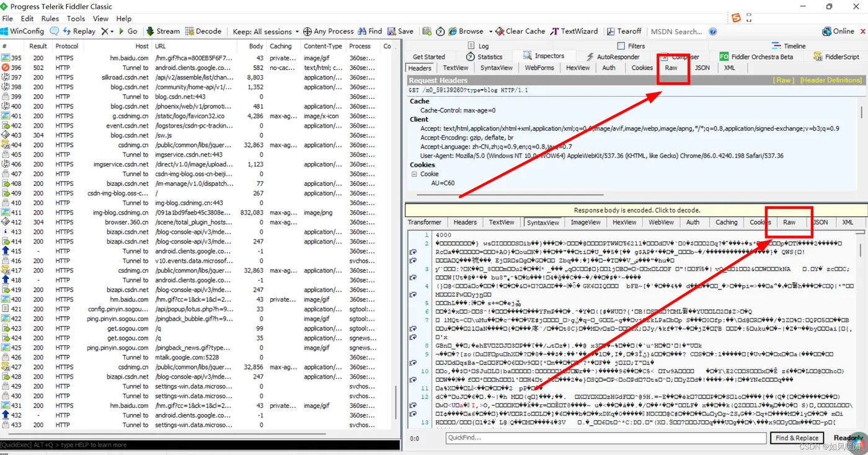Sort sessions by Result column header

coord(38,46)
